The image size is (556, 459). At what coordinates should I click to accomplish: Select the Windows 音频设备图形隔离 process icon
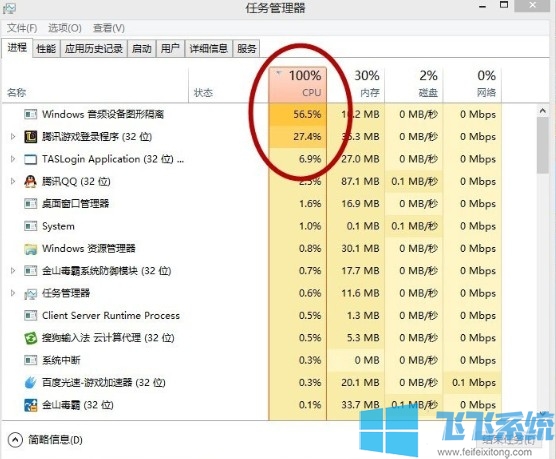pos(30,114)
